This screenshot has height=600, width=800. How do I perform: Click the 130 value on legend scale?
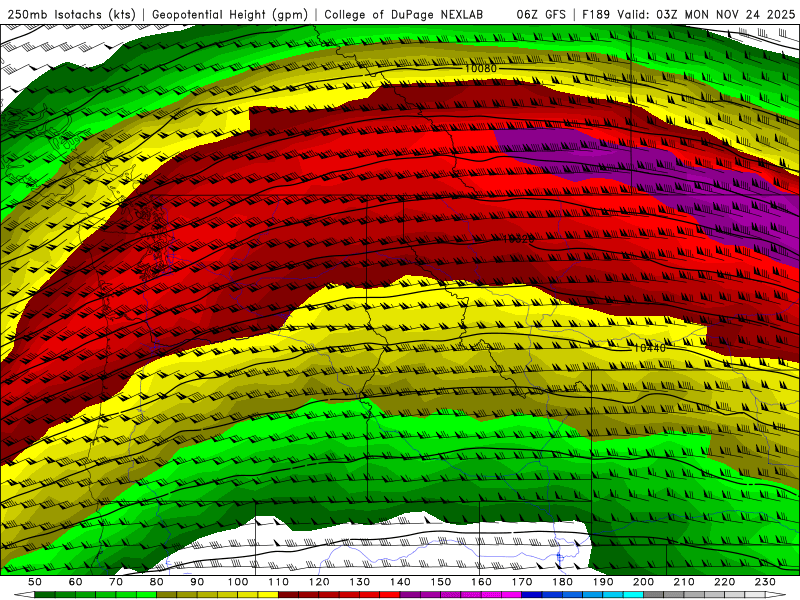(x=360, y=582)
